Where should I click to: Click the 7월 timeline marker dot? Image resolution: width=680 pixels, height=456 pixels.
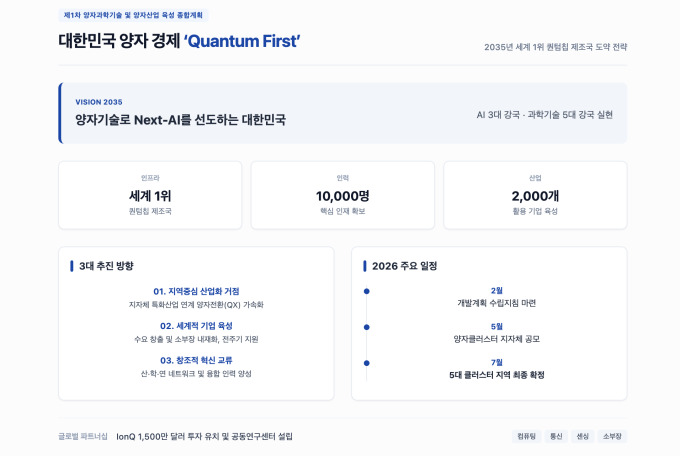tap(367, 363)
